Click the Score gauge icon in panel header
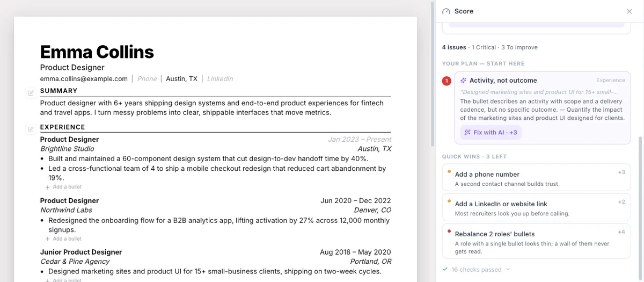 tap(446, 11)
